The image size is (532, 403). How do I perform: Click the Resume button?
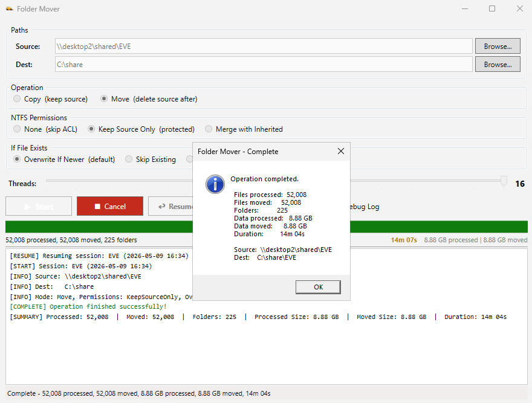[170, 206]
